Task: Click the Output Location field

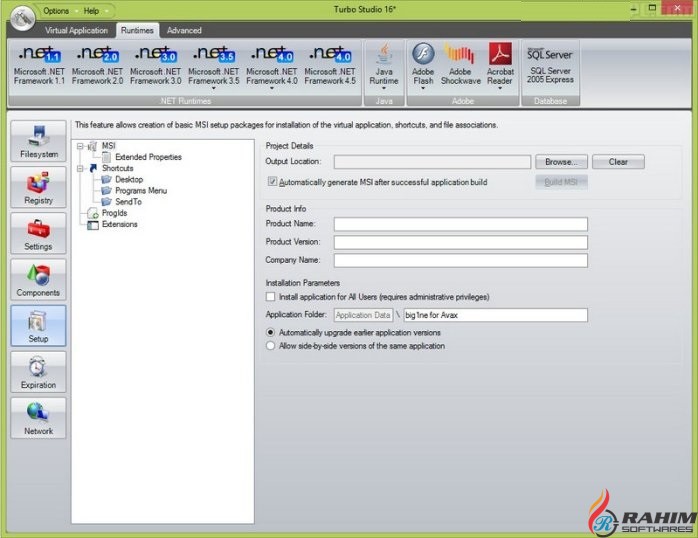Action: tap(432, 162)
